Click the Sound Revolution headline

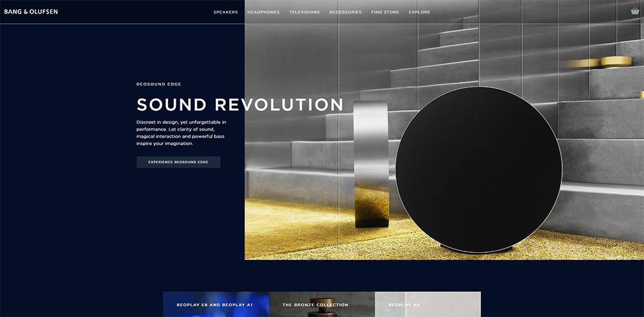[x=240, y=105]
